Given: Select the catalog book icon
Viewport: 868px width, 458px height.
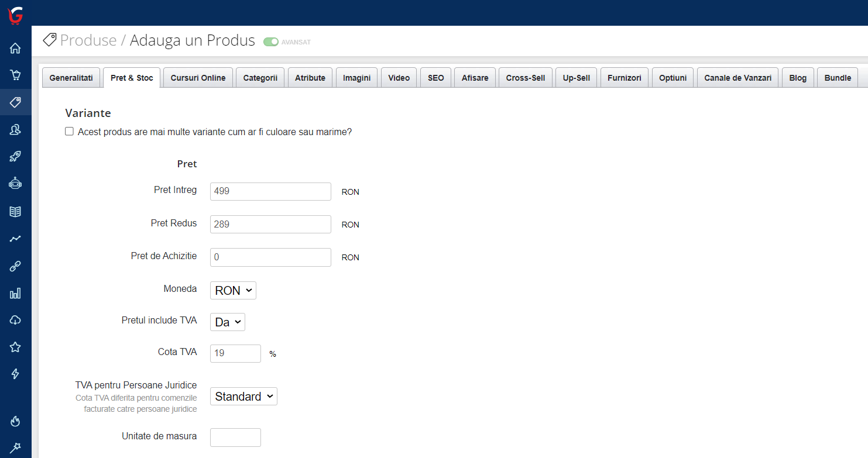Looking at the screenshot, I should (15, 211).
